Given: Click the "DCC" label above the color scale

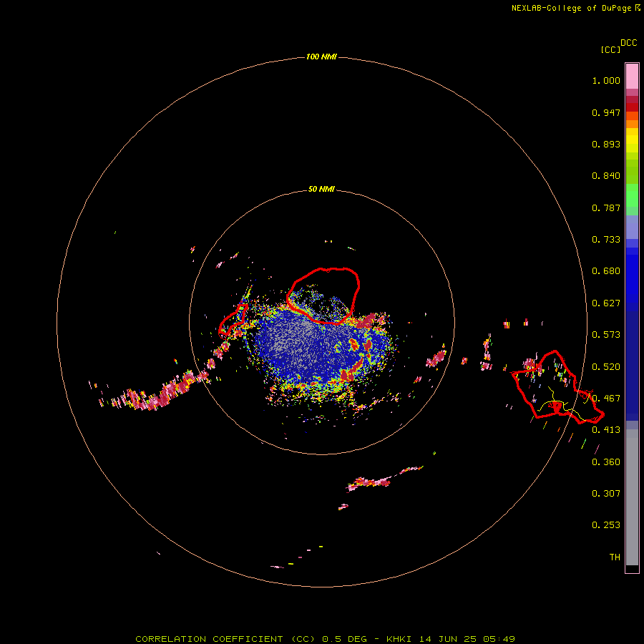Looking at the screenshot, I should (x=629, y=43).
